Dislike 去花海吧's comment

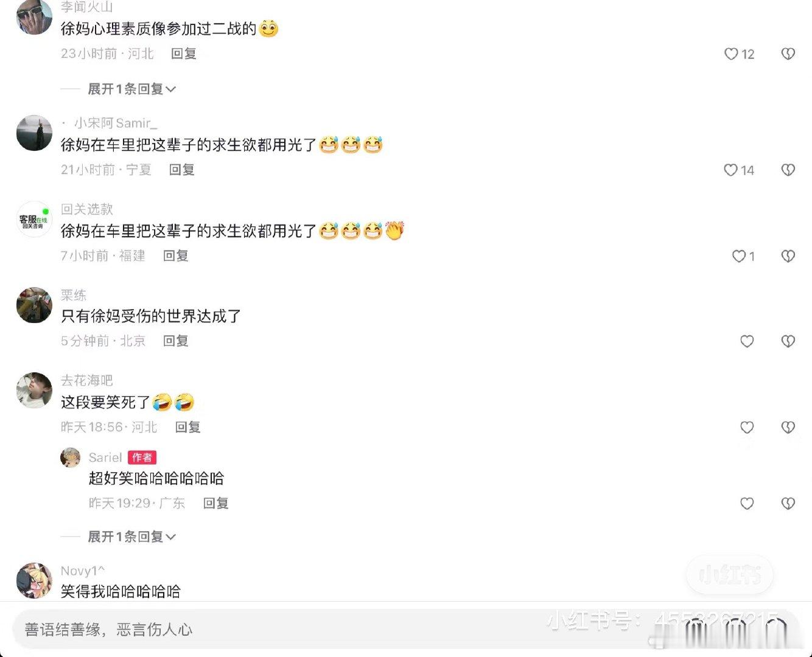[x=788, y=428]
